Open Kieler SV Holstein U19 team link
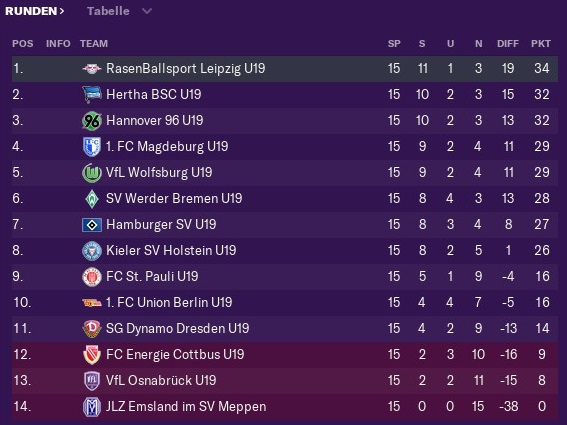Image resolution: width=567 pixels, height=425 pixels. click(x=171, y=250)
